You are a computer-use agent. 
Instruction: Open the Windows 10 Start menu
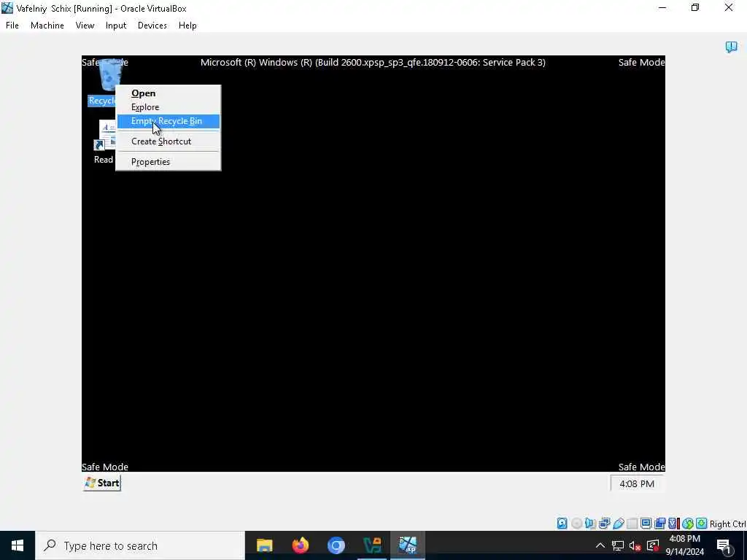[18, 545]
